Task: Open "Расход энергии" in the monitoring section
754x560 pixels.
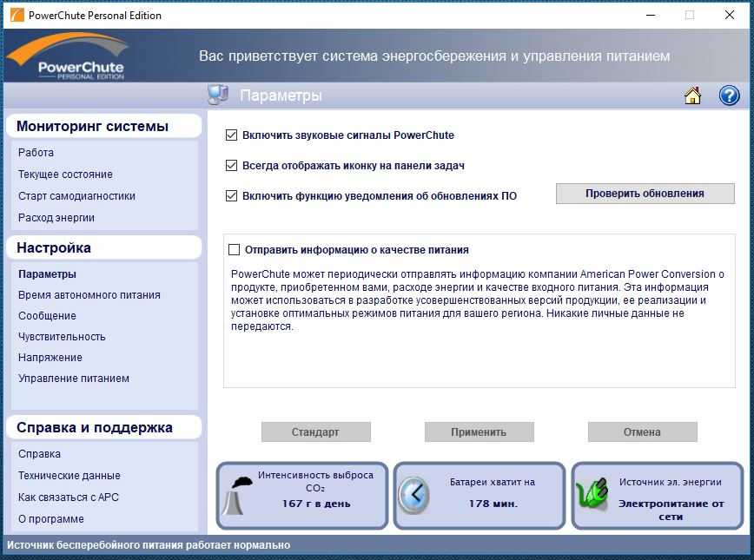Action: coord(56,218)
